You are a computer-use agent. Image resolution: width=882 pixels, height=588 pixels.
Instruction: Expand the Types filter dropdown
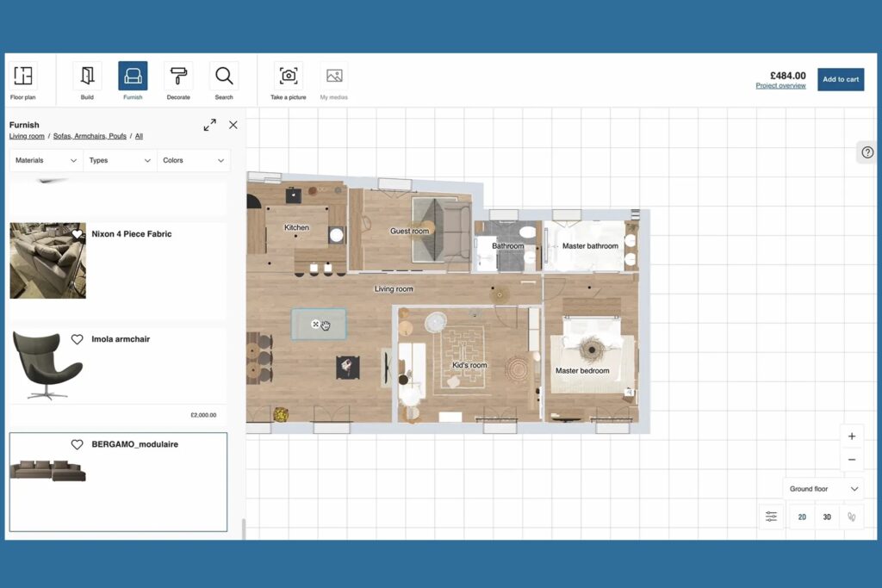click(x=120, y=160)
